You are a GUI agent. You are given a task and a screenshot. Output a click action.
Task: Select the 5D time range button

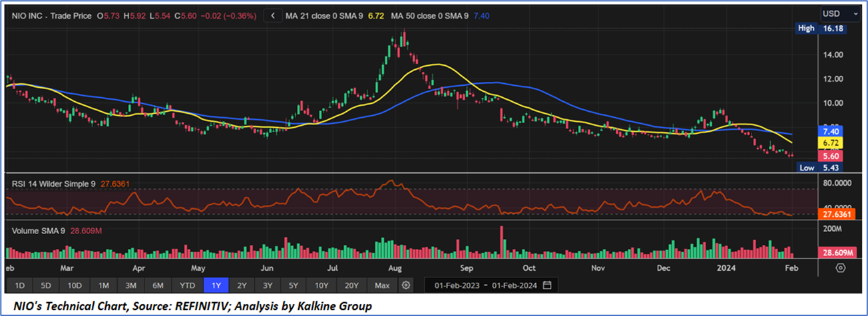click(x=45, y=285)
